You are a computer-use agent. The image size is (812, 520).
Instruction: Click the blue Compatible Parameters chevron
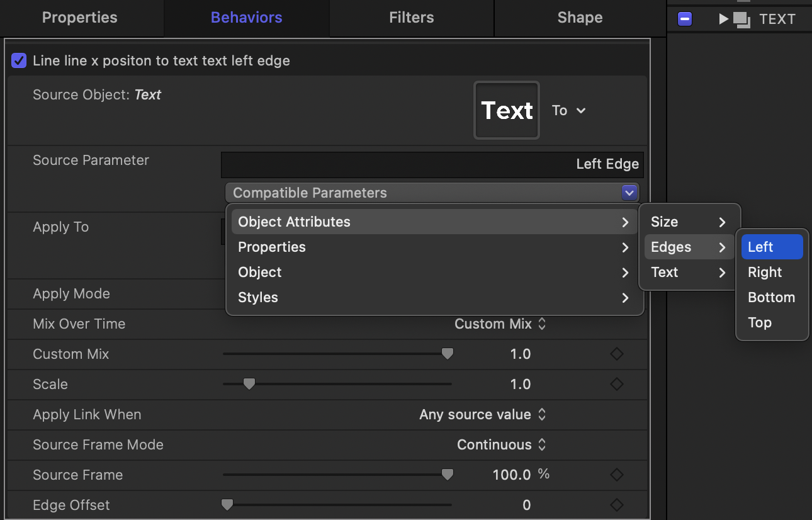coord(629,193)
